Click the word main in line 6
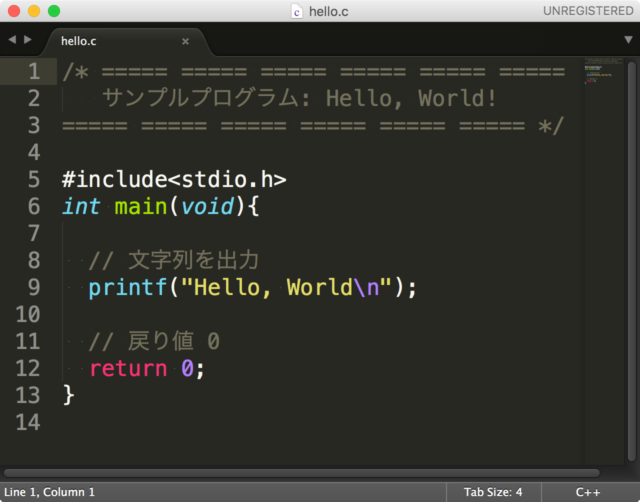Image resolution: width=640 pixels, height=502 pixels. [141, 207]
